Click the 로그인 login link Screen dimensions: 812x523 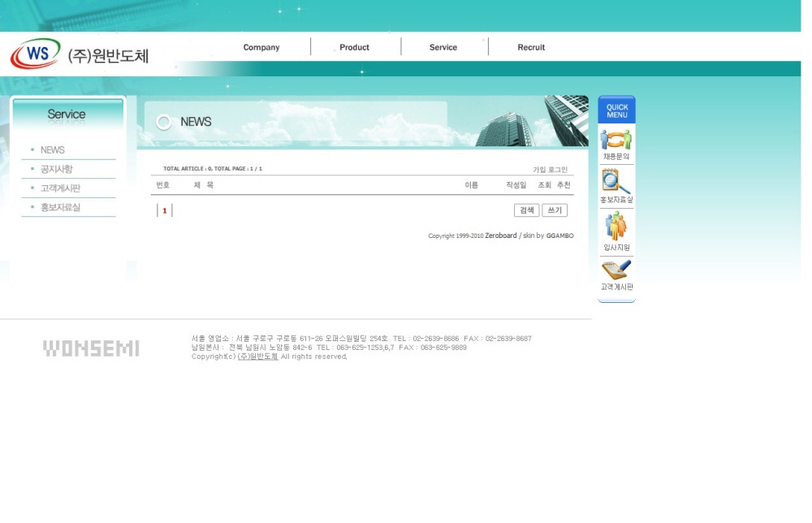[x=558, y=170]
